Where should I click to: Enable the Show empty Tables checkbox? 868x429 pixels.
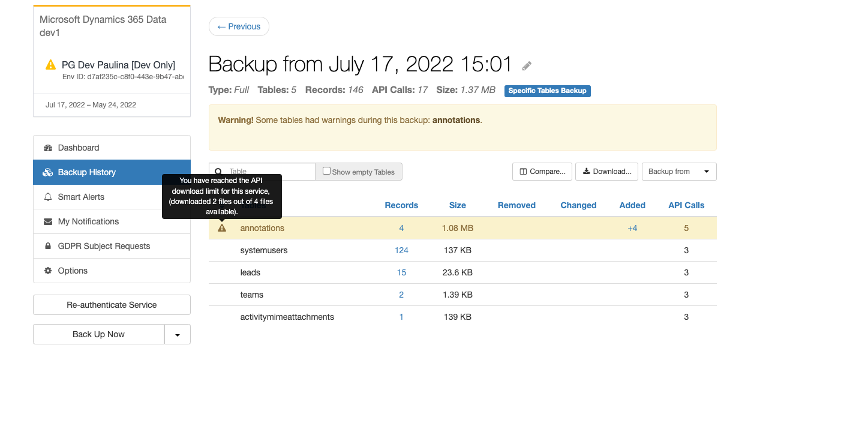point(326,170)
